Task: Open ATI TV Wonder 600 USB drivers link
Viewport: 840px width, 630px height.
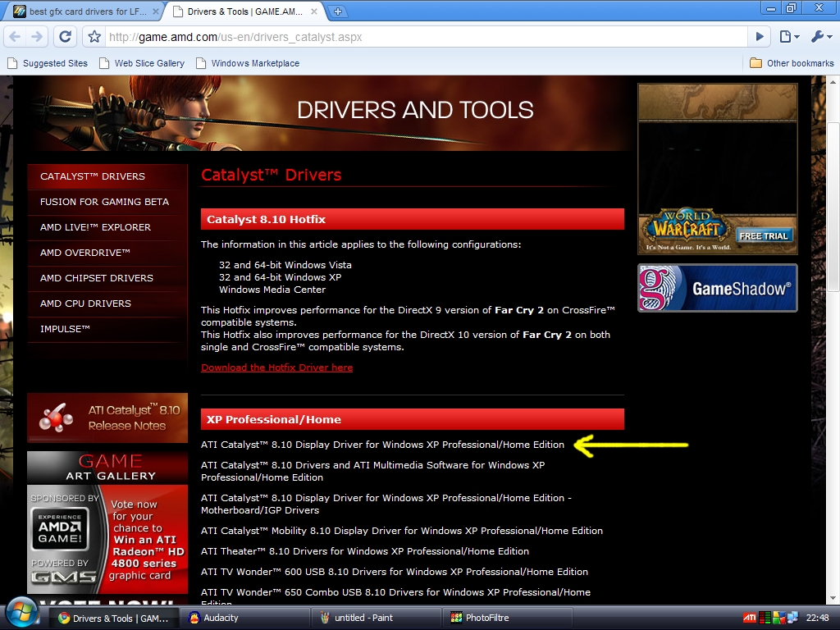Action: point(395,572)
